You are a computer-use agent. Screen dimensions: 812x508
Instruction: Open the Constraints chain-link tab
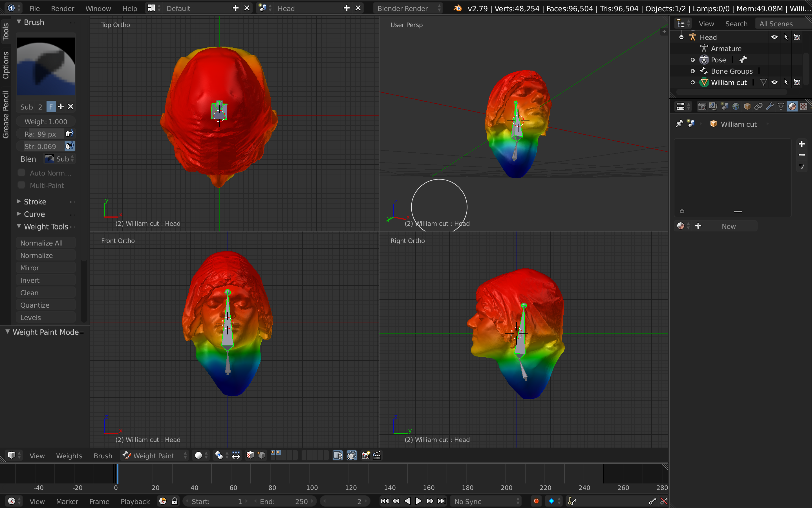pyautogui.click(x=758, y=106)
